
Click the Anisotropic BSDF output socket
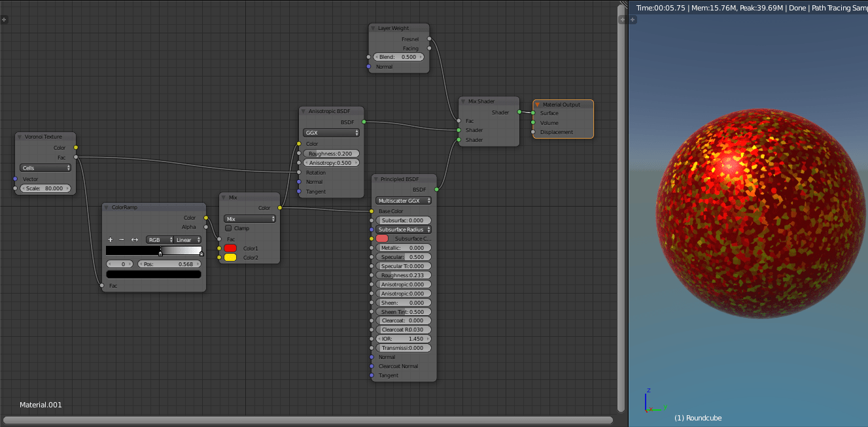tap(364, 122)
